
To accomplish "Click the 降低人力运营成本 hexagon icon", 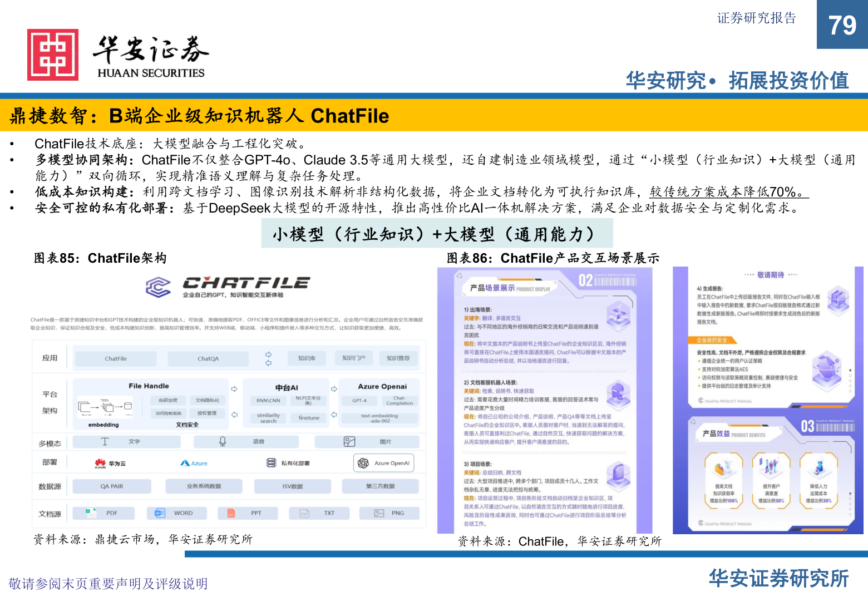I will (x=818, y=466).
